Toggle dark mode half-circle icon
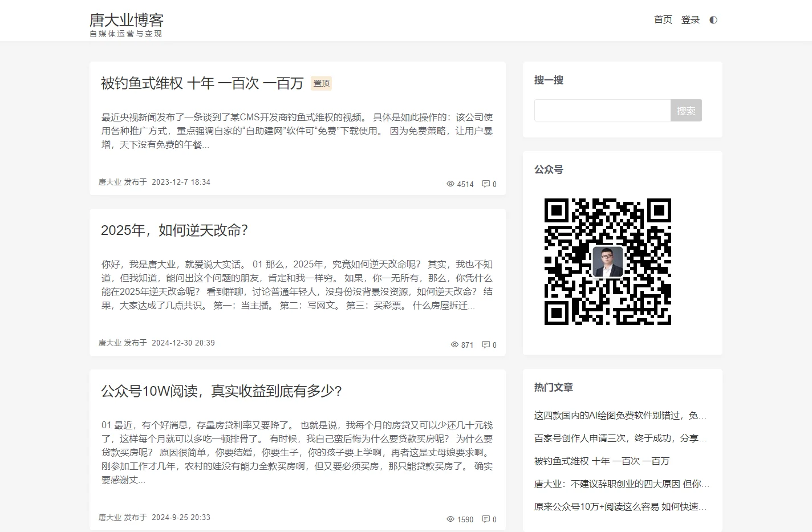The image size is (812, 532). (x=713, y=20)
